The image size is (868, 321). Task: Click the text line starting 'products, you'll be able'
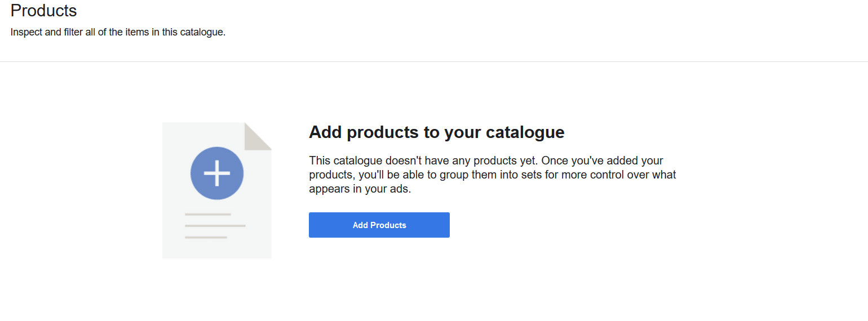[x=492, y=175]
